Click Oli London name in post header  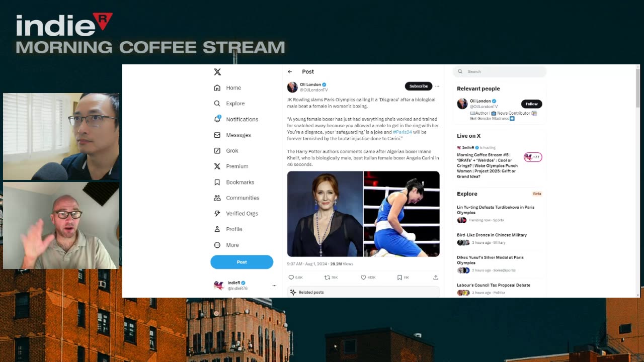[310, 84]
